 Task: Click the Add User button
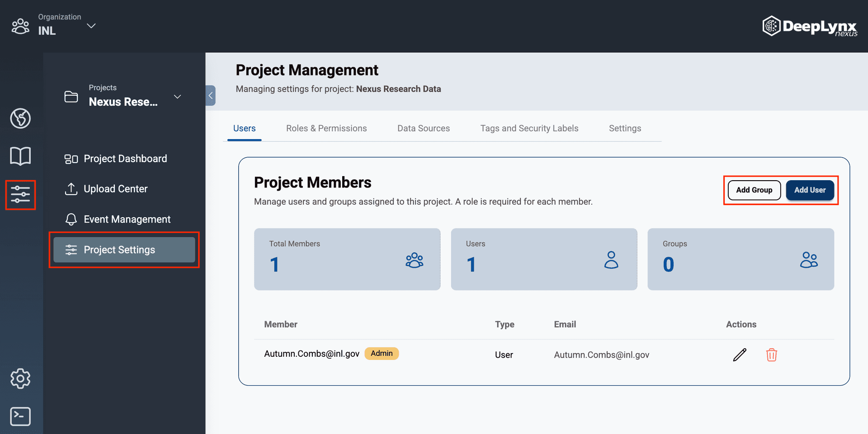(810, 190)
